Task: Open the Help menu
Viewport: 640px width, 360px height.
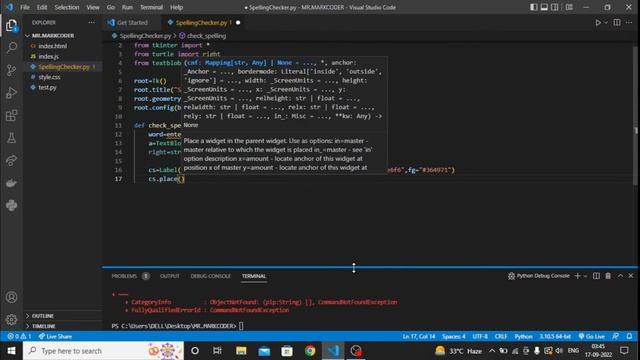Action: point(176,7)
